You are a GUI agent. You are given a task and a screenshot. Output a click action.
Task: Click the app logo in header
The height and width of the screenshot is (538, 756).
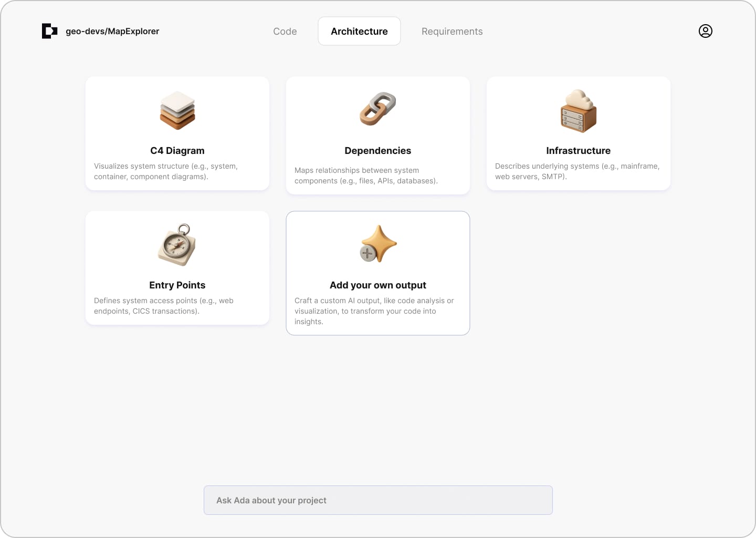click(x=49, y=31)
